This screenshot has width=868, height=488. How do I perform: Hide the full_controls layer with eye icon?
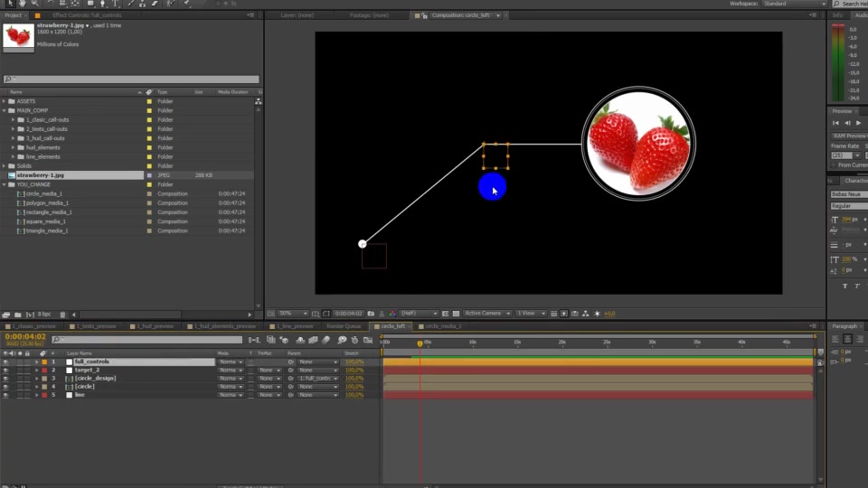point(5,361)
